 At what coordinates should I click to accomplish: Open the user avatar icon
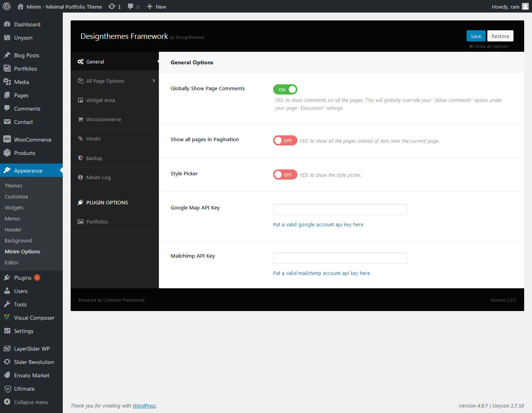pyautogui.click(x=525, y=6)
